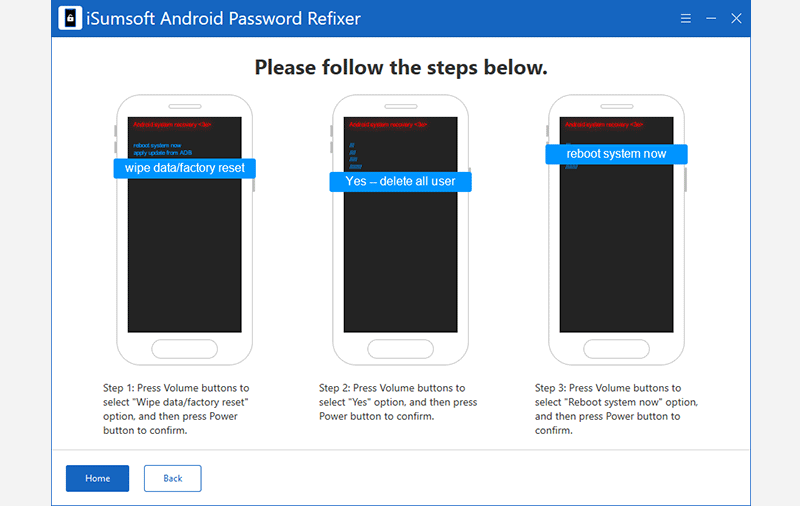Click the Home button
This screenshot has height=506, width=800.
coord(97,478)
